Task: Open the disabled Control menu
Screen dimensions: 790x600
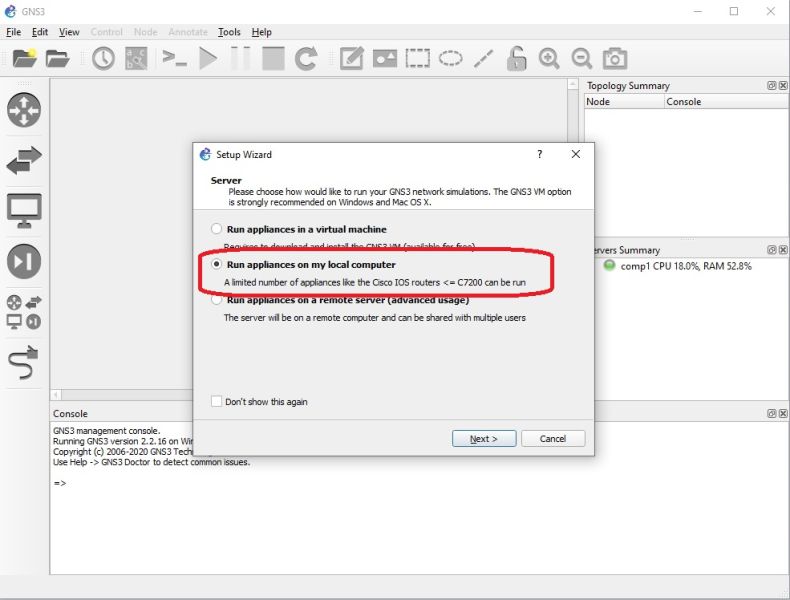Action: click(106, 32)
